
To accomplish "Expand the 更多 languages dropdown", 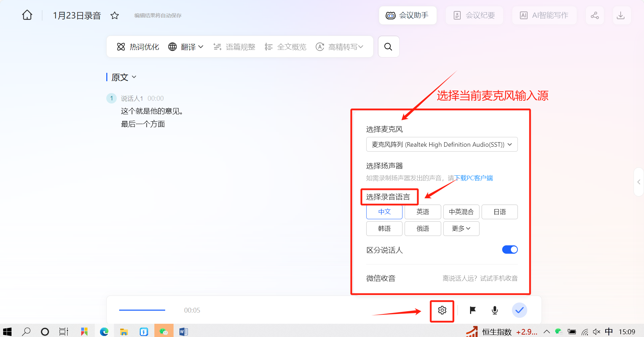I will pyautogui.click(x=461, y=228).
